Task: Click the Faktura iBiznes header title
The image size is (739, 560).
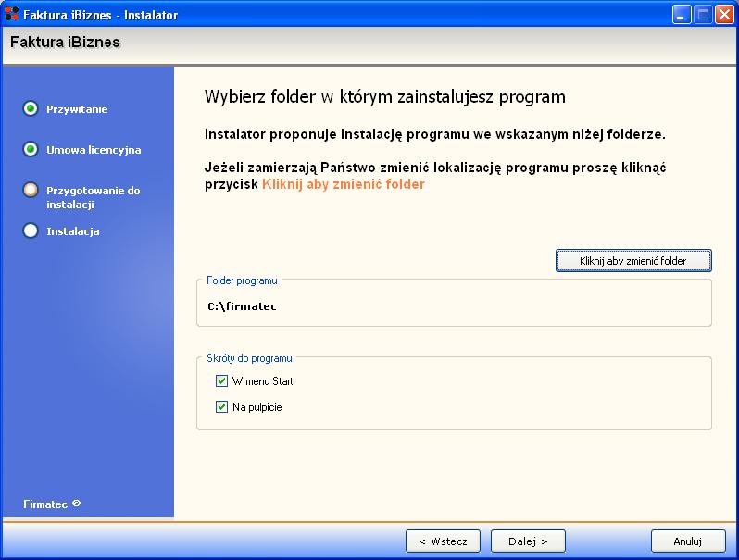Action: coord(65,42)
